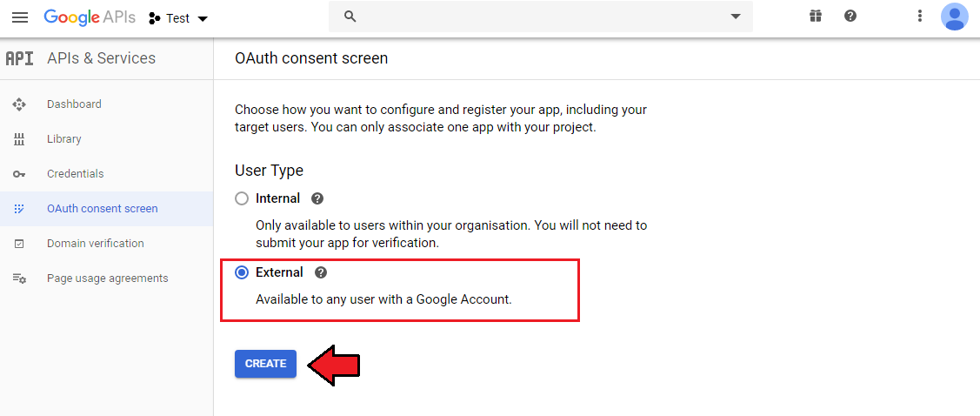
Task: Click the help icon beside External
Action: (x=321, y=272)
